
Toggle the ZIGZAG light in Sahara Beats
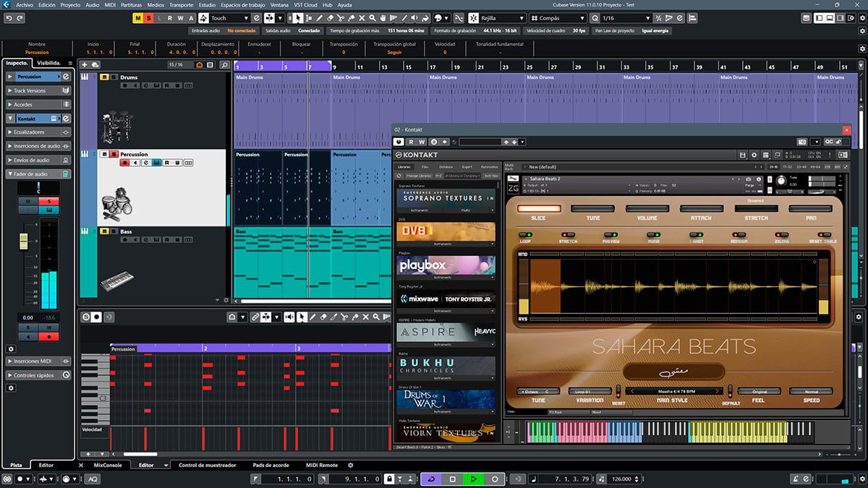click(781, 235)
